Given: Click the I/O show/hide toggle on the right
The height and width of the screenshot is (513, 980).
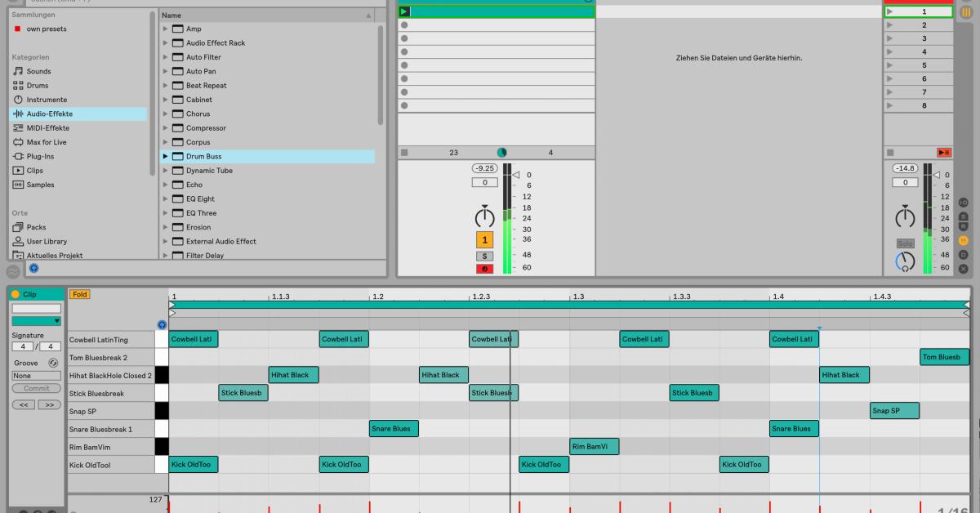Looking at the screenshot, I should click(x=964, y=202).
